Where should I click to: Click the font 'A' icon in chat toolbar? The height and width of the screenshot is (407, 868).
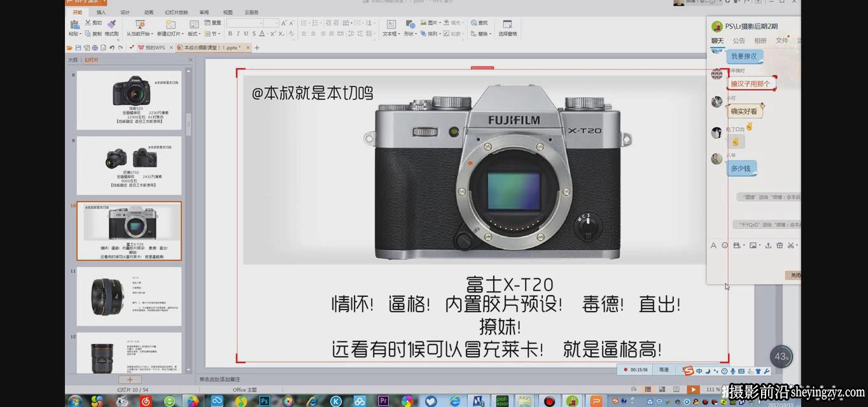click(x=713, y=245)
